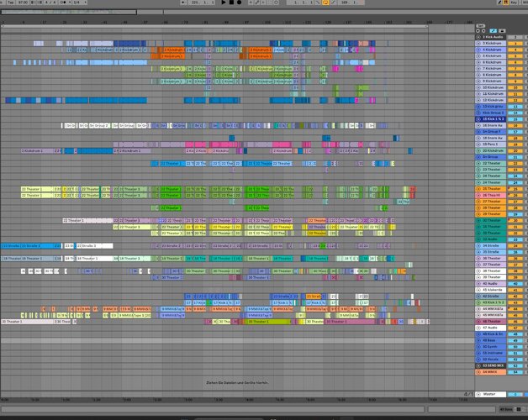This screenshot has height=420, width=528.
Task: Open the quantization menu showing 1/4
Action: [x=80, y=3]
